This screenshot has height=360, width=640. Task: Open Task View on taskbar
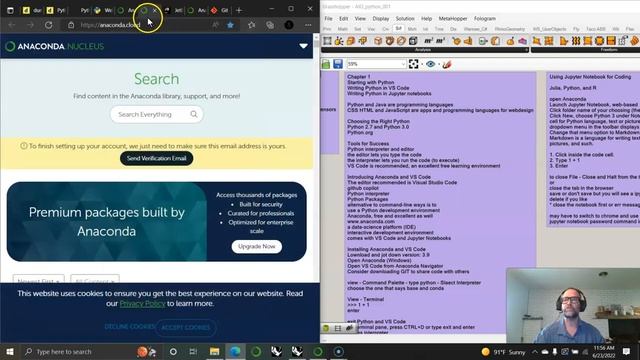(193, 351)
